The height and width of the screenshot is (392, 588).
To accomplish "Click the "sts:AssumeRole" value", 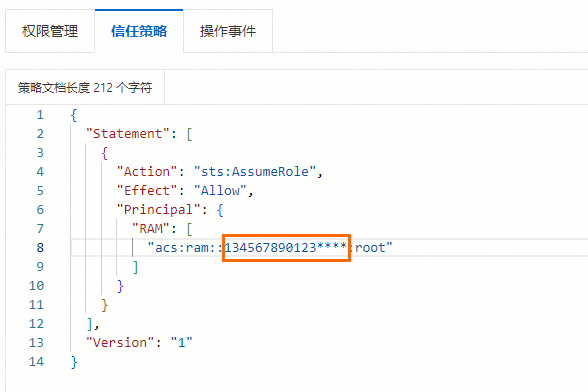I will (255, 171).
